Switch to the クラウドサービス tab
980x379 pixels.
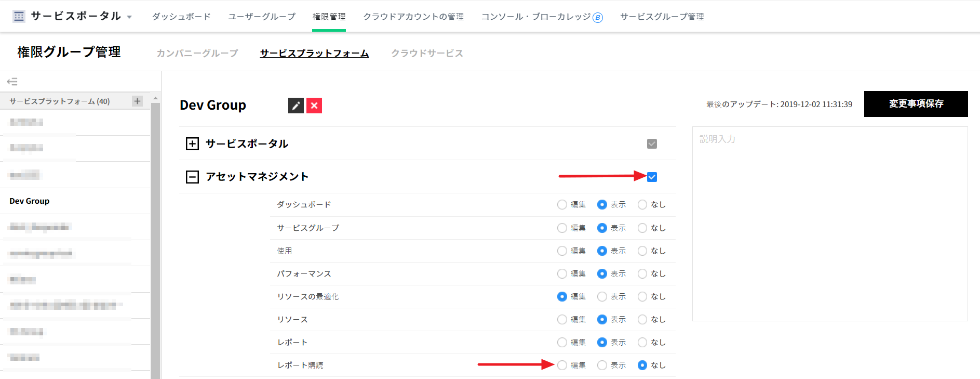point(427,53)
